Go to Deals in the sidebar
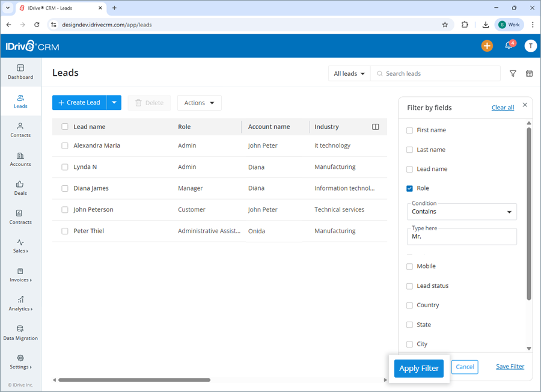 pos(20,188)
